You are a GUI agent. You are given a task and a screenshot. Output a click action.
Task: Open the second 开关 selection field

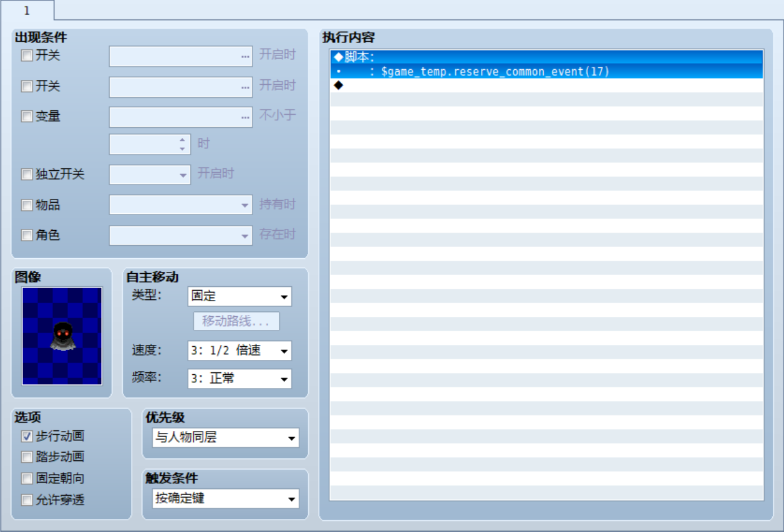pos(181,87)
